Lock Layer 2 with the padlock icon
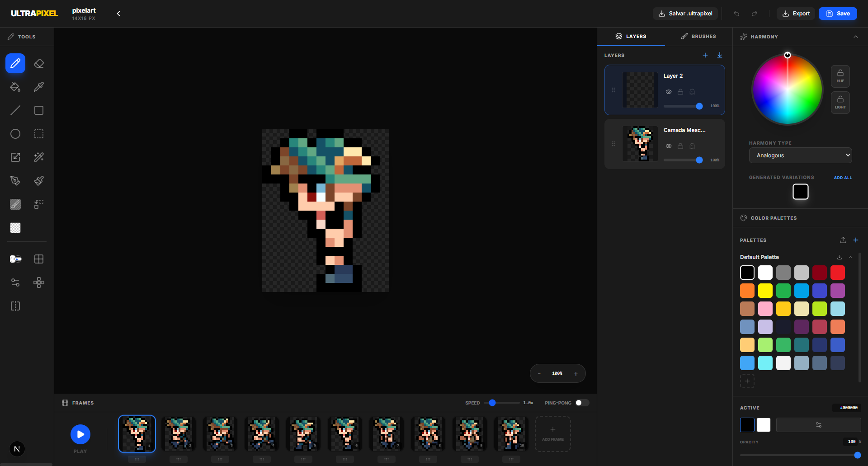This screenshot has width=868, height=466. coord(680,92)
